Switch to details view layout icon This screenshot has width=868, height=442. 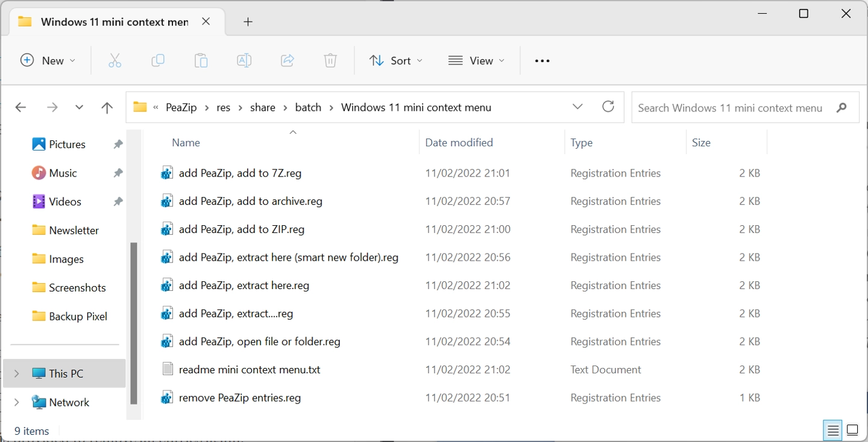point(833,430)
